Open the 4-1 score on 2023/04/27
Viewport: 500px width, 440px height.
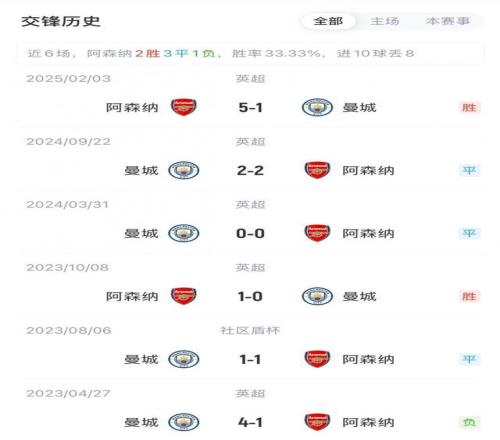[250, 423]
